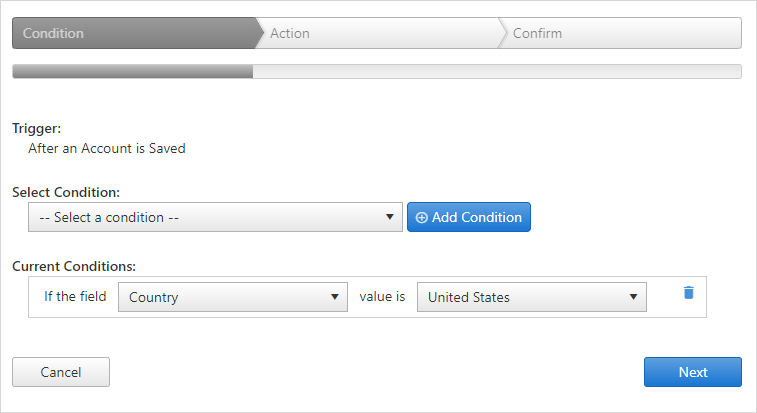The width and height of the screenshot is (757, 413).
Task: Click the arrow beside United States value
Action: pos(633,297)
